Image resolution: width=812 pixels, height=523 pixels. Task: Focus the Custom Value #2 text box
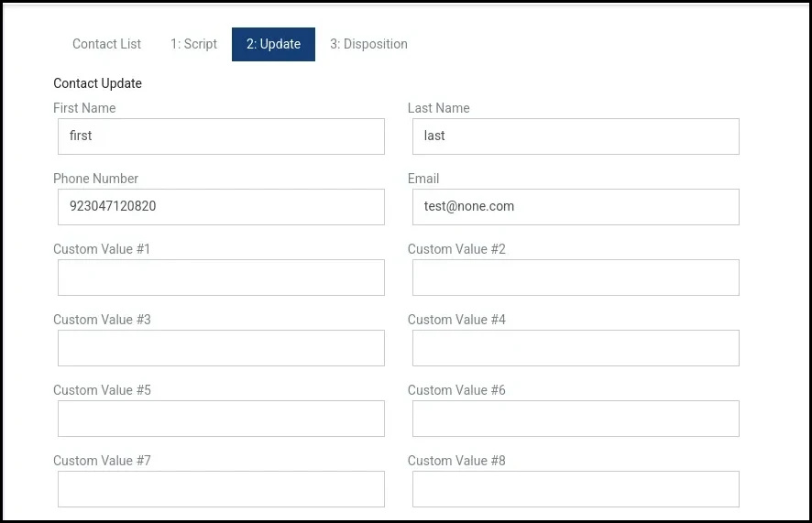click(x=576, y=278)
